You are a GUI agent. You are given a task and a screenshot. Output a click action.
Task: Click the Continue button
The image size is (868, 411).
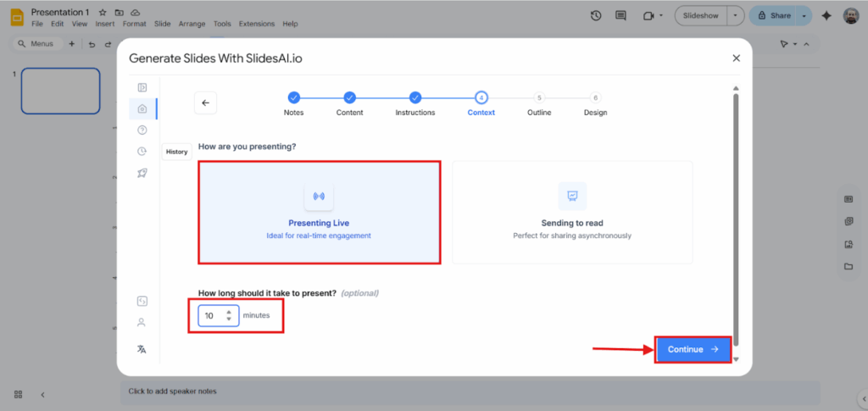pyautogui.click(x=693, y=349)
